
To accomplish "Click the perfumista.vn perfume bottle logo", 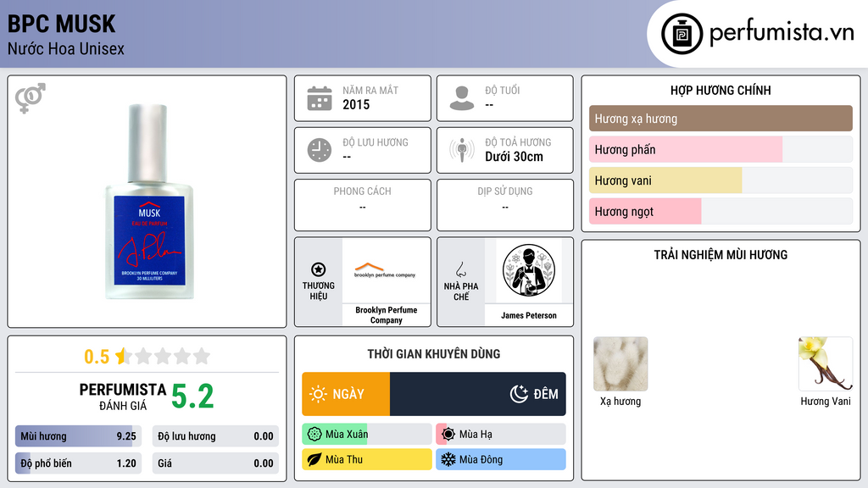I will (x=682, y=34).
